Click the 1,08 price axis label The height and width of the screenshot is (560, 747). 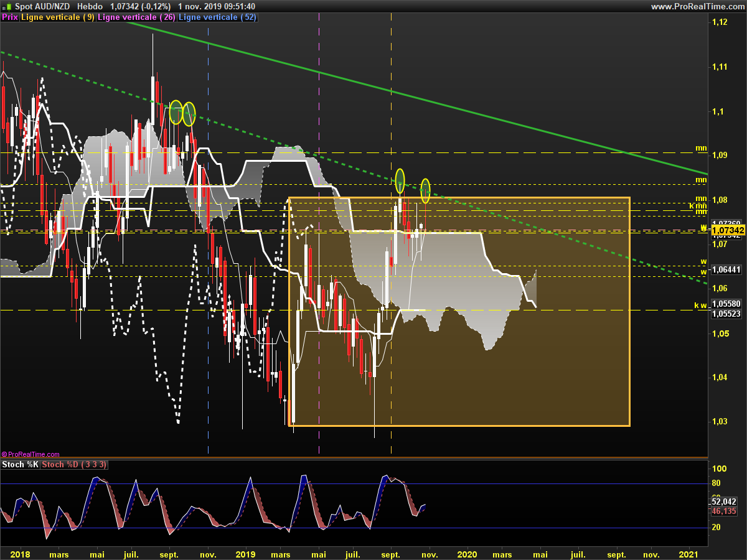719,200
